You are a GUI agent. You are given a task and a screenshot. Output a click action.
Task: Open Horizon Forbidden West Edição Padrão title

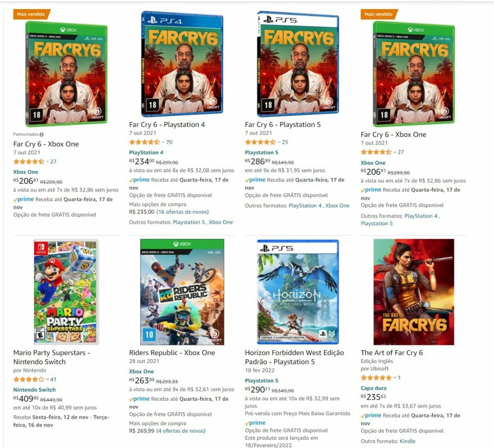[294, 357]
